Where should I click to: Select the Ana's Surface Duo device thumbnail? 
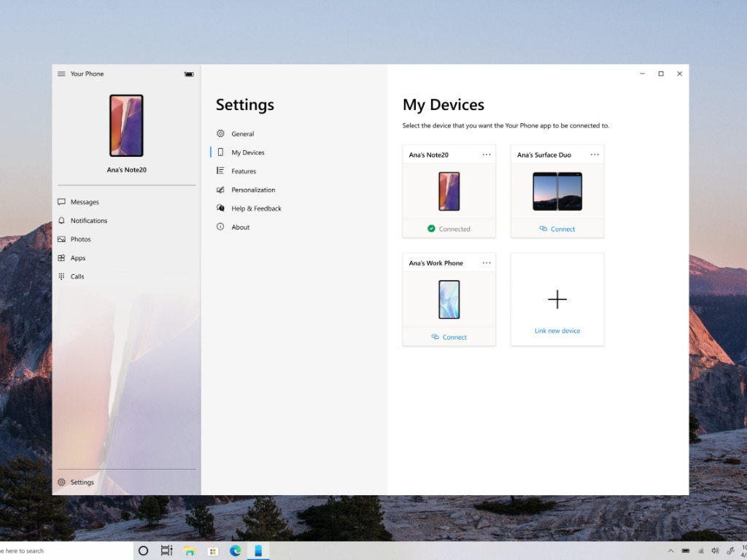[557, 192]
